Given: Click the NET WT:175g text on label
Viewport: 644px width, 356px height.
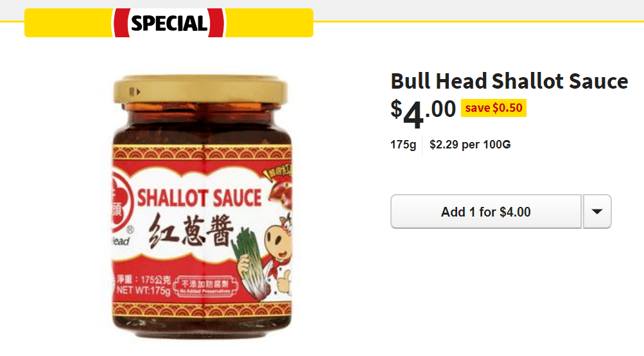Looking at the screenshot, I should 143,290.
